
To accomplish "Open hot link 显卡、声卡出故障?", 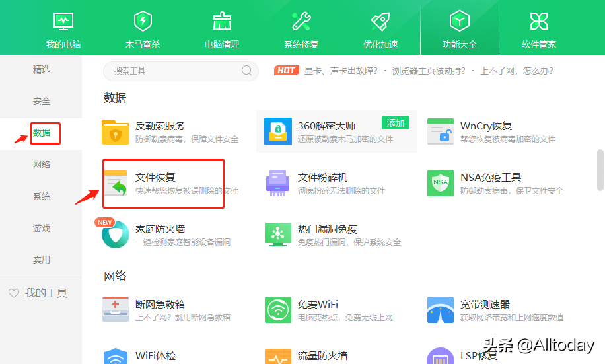I will coord(341,71).
